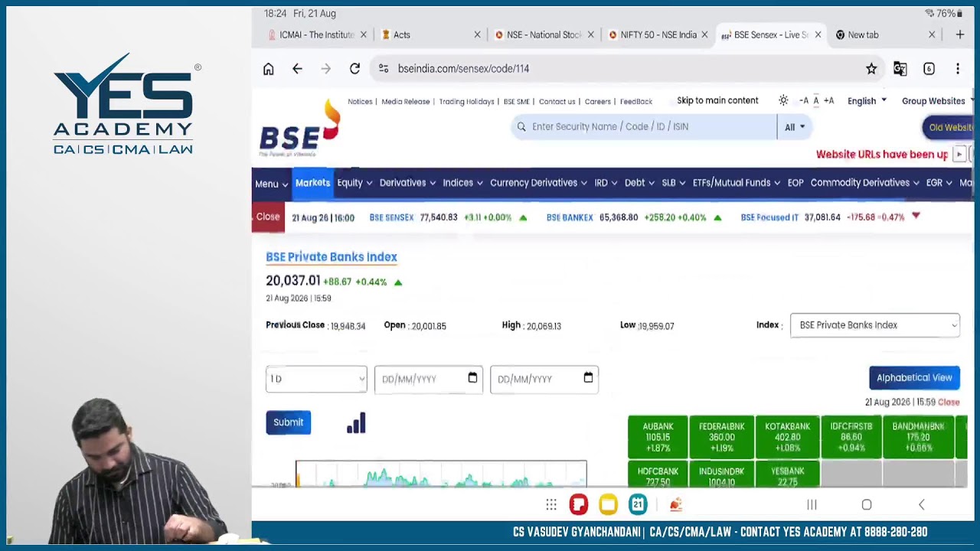
Task: Reload the BSE page
Action: click(354, 69)
